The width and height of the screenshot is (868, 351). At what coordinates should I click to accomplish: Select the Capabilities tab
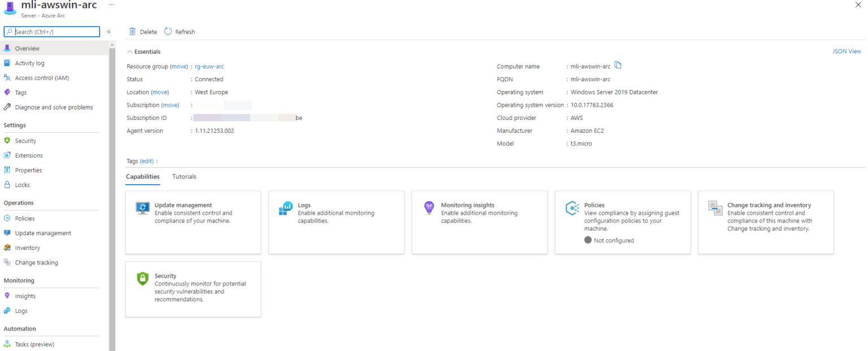click(142, 176)
